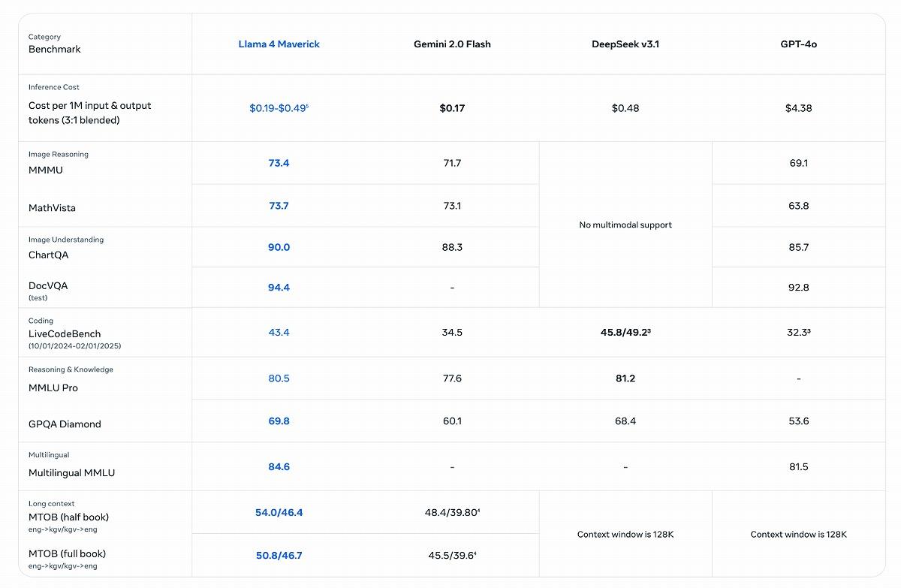Viewport: 901px width, 588px height.
Task: Click the GPQA Diamond Llama score 69.8
Action: pos(279,421)
